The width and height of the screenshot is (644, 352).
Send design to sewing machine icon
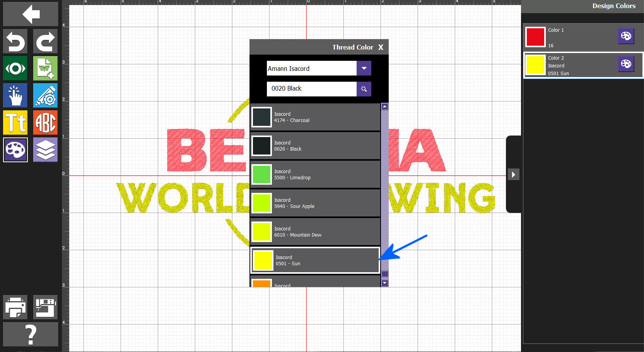45,307
